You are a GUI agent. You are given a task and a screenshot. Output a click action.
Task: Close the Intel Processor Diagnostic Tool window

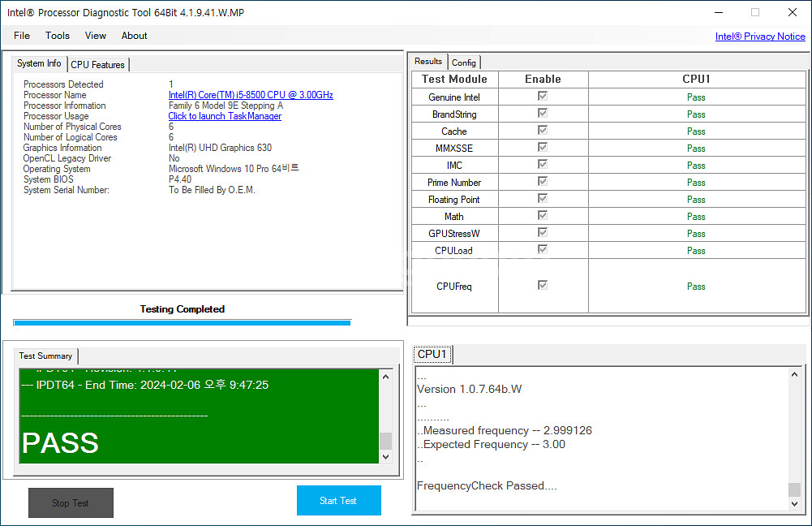[793, 12]
